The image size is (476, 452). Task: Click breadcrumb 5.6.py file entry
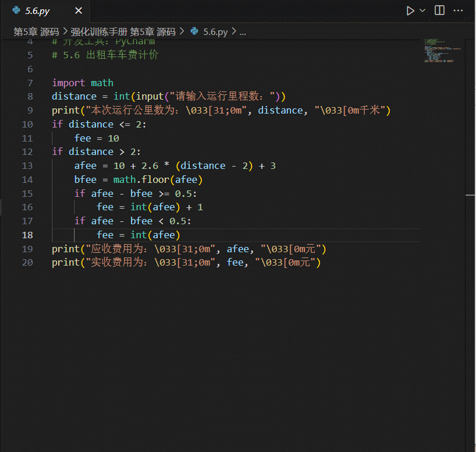pyautogui.click(x=215, y=31)
